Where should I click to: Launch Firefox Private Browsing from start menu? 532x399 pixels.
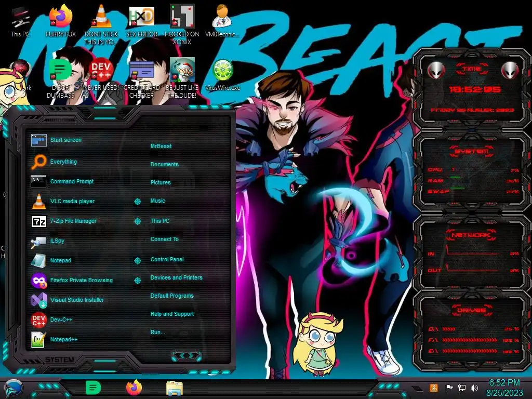72,280
